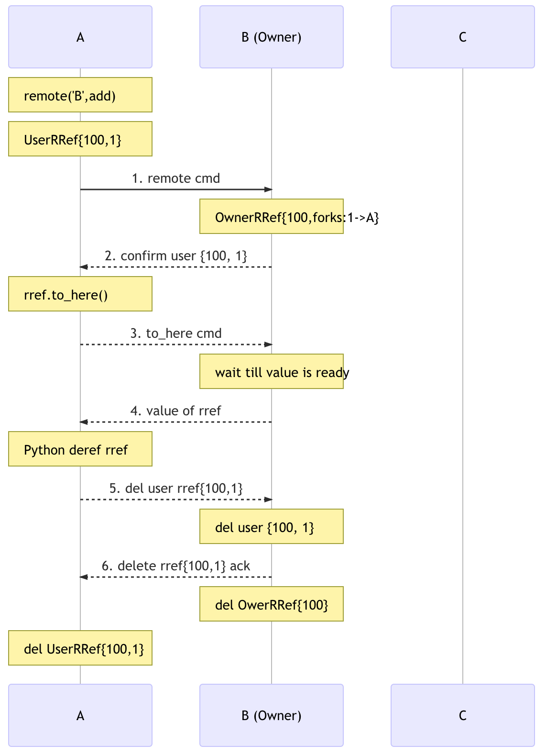Screen dimensions: 546x756
Task: Click the remote('B',add) note
Action: [80, 95]
